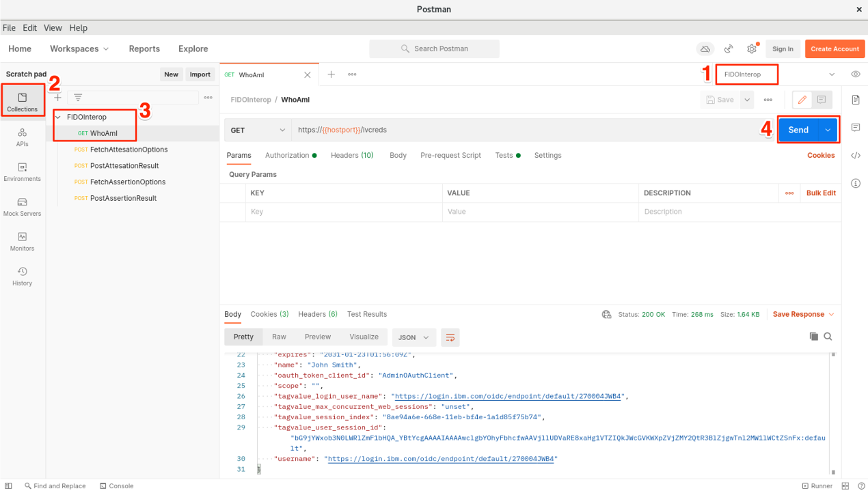Open a new request tab
Image resolution: width=868 pixels, height=493 pixels.
coord(331,74)
